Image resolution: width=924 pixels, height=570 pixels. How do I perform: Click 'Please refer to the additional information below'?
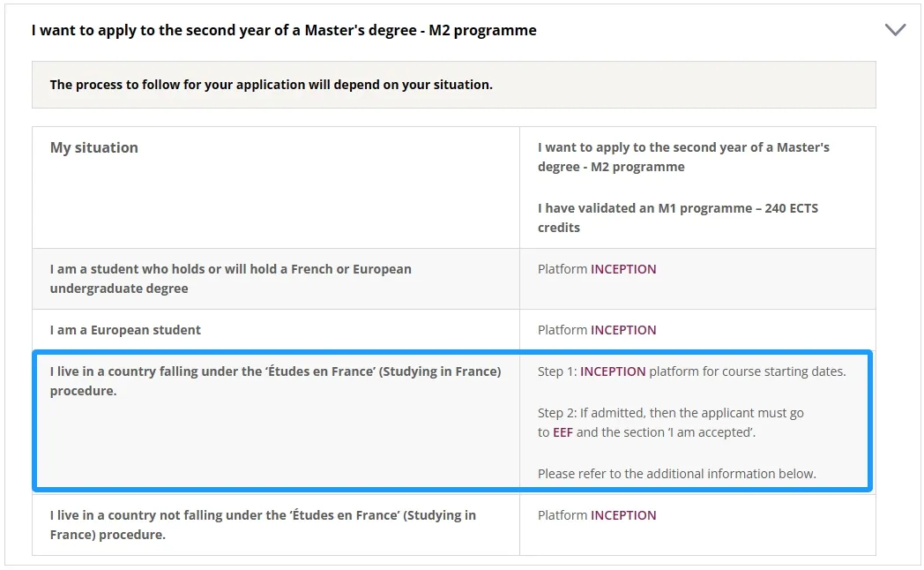click(676, 474)
